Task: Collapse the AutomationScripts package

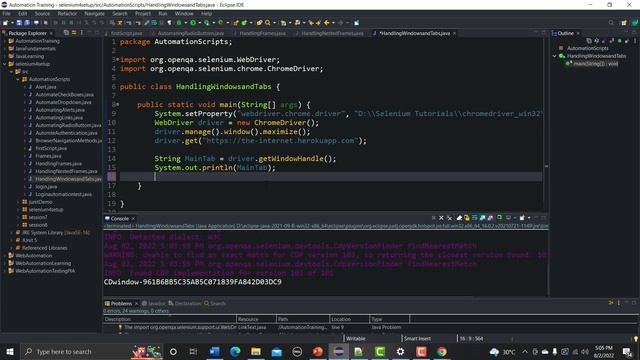Action: tap(18, 79)
